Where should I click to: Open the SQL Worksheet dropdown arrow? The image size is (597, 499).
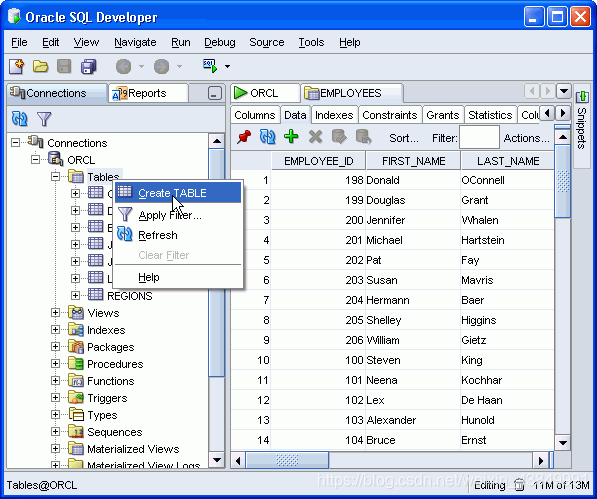pyautogui.click(x=227, y=67)
